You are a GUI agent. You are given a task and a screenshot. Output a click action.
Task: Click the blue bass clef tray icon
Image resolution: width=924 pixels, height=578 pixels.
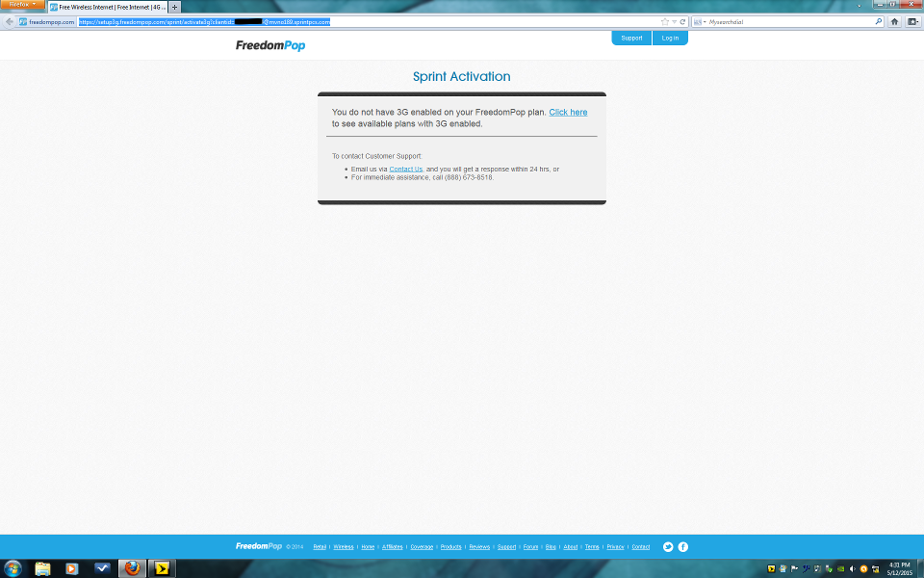(x=807, y=569)
